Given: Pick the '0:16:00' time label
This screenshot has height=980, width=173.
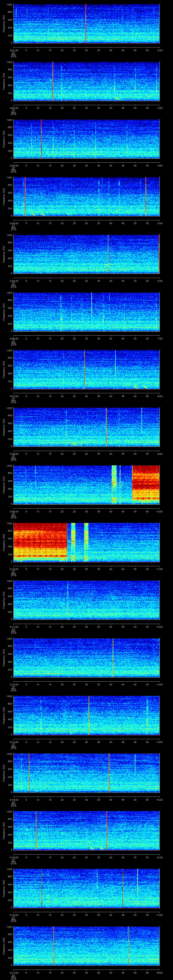Looking at the screenshot, I should 14,915.
